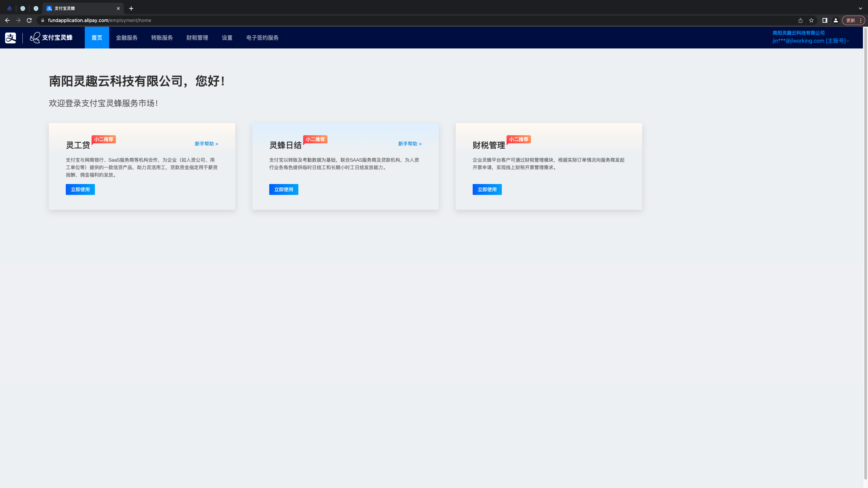Screen dimensions: 868x488
Task: Switch to the second pinned tab
Action: [23, 8]
